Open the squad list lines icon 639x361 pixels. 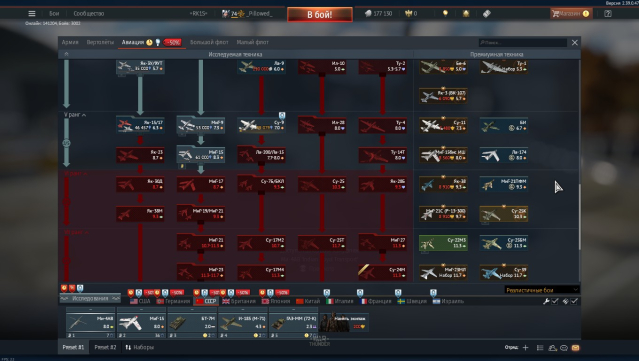click(x=540, y=348)
